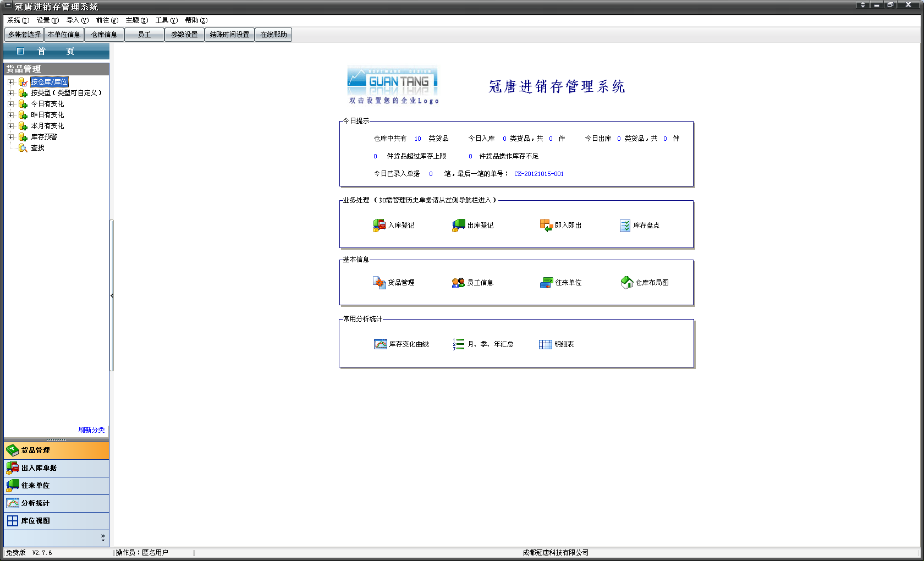924x561 pixels.
Task: Open the 主题 menu
Action: (137, 20)
